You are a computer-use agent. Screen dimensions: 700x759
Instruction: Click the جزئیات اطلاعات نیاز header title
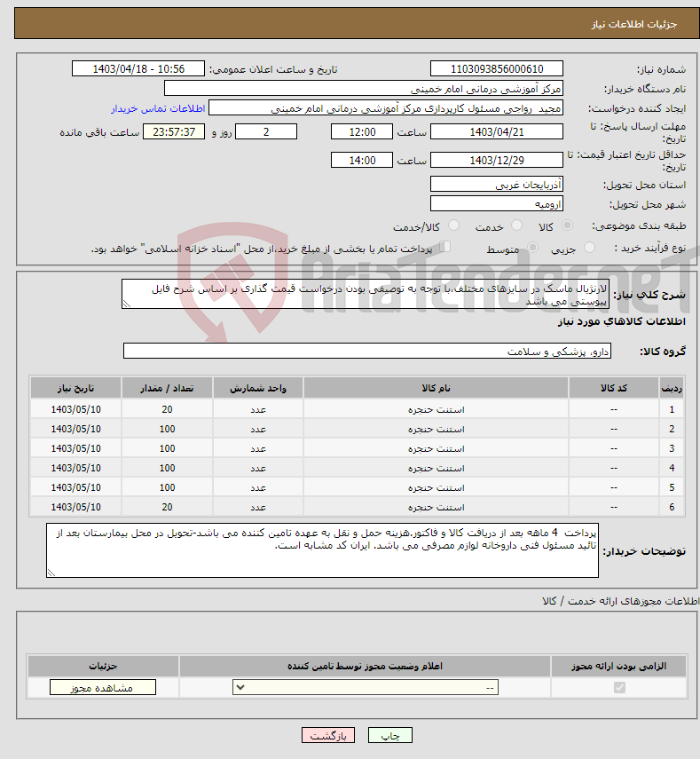tap(634, 24)
